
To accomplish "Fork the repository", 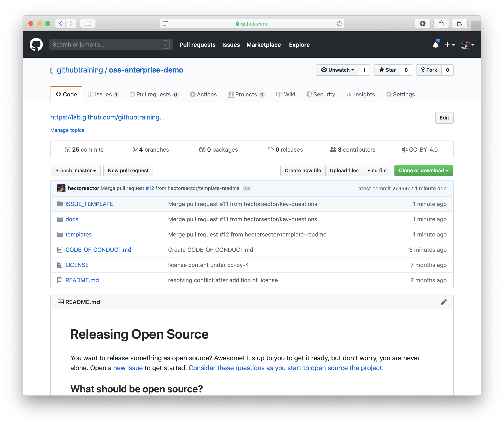I will point(429,70).
